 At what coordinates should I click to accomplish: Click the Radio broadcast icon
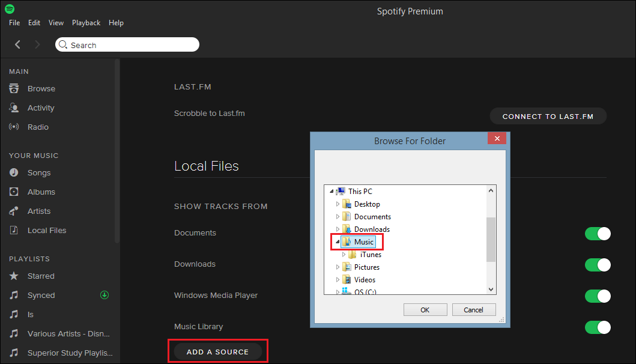pos(14,127)
